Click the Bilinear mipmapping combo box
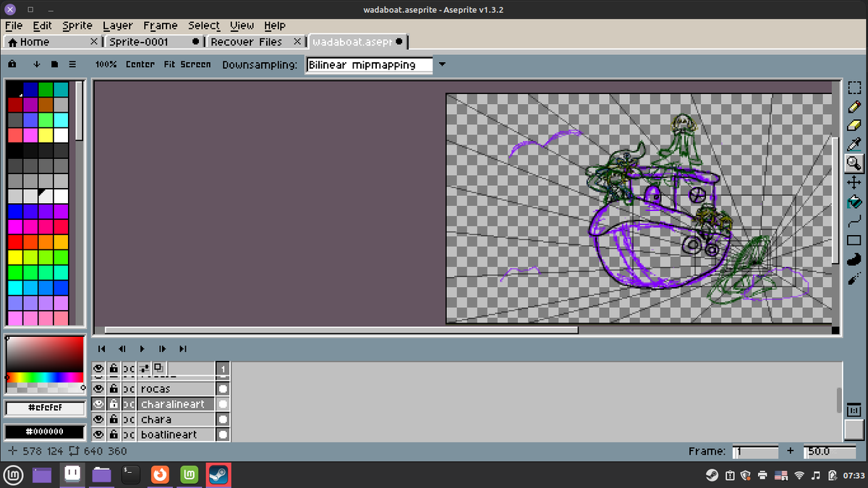This screenshot has height=488, width=868. 370,64
